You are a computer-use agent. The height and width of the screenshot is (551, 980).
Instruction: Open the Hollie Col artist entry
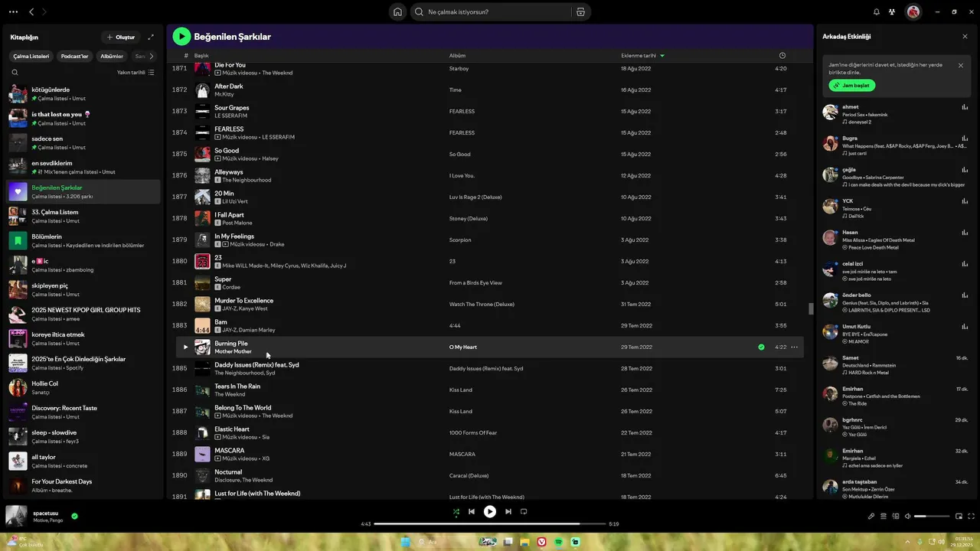click(x=84, y=388)
